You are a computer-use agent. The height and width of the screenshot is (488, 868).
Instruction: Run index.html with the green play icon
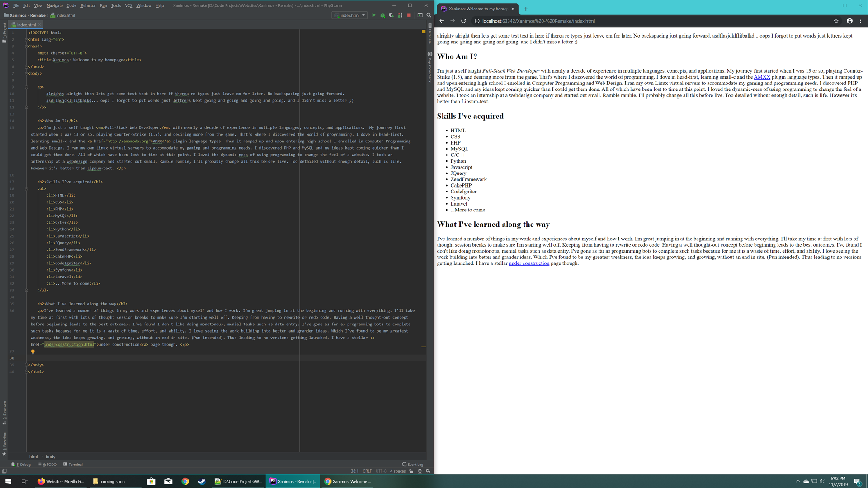(x=373, y=15)
